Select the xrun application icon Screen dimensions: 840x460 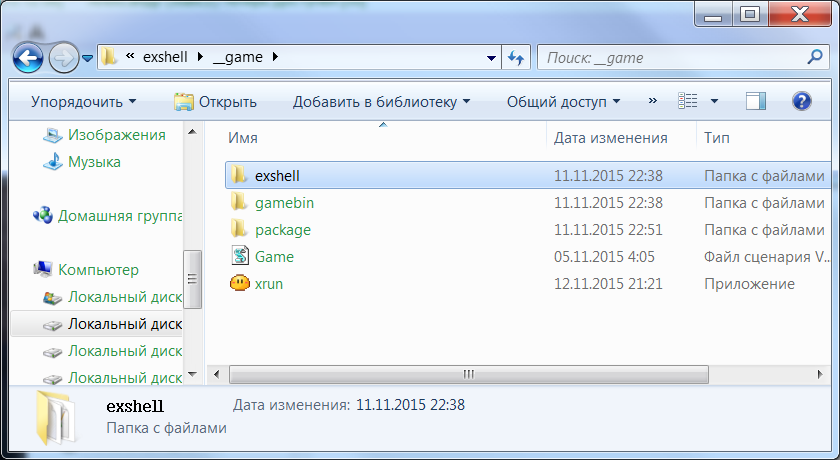pos(240,284)
